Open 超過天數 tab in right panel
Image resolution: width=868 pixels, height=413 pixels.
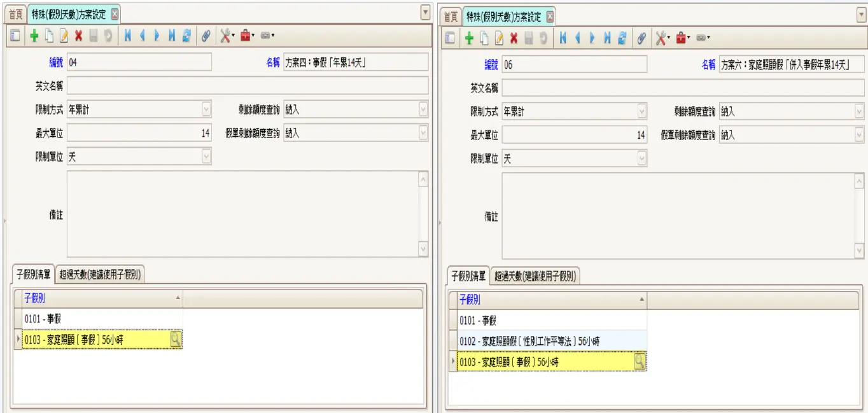pyautogui.click(x=536, y=276)
